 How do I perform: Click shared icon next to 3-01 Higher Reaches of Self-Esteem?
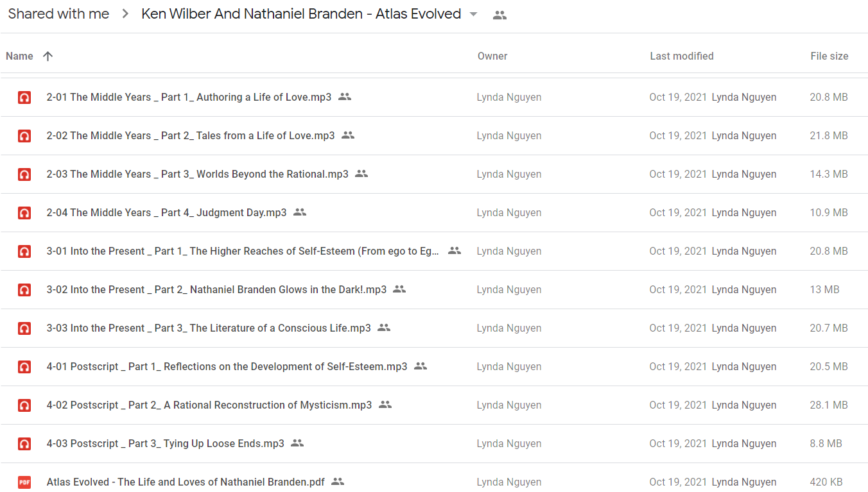click(455, 251)
